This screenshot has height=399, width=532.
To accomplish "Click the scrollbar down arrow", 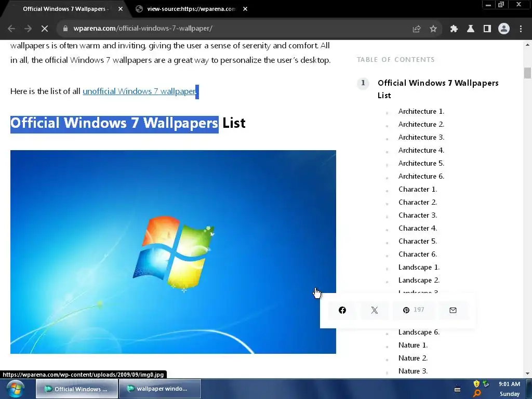I will click(527, 374).
